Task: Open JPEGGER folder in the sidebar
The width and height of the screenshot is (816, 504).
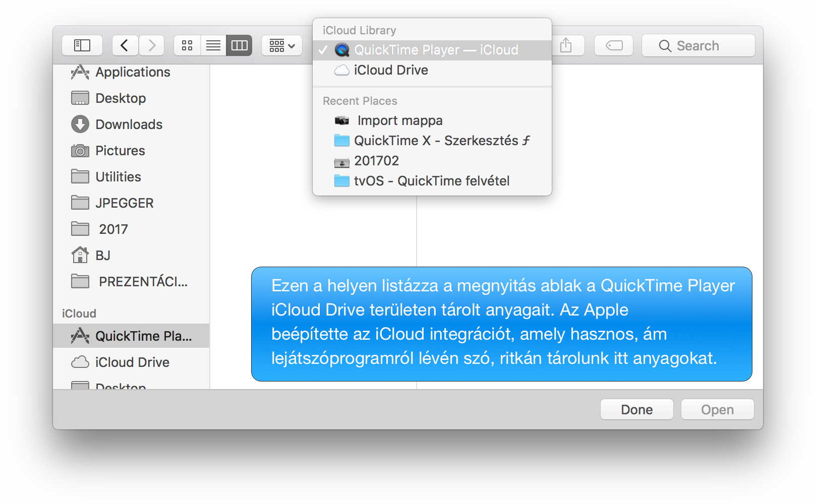Action: pyautogui.click(x=131, y=203)
